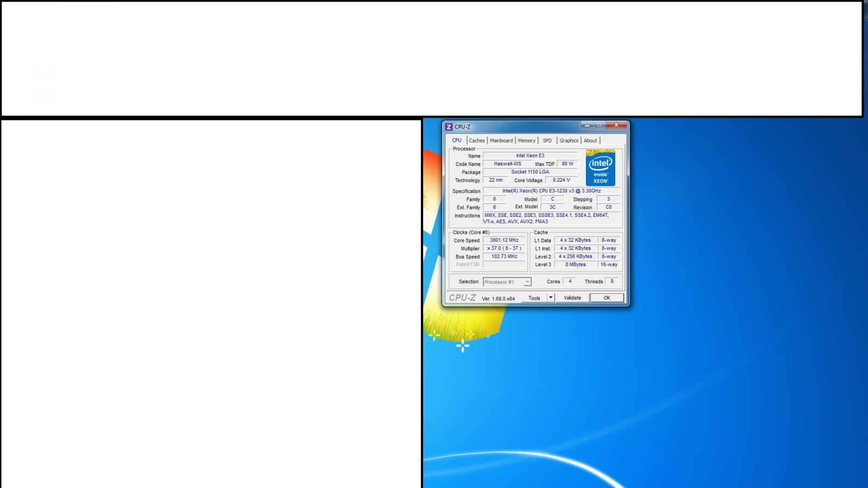
Task: Click the Package value 'Socket 1150 LGA'
Action: pos(530,172)
